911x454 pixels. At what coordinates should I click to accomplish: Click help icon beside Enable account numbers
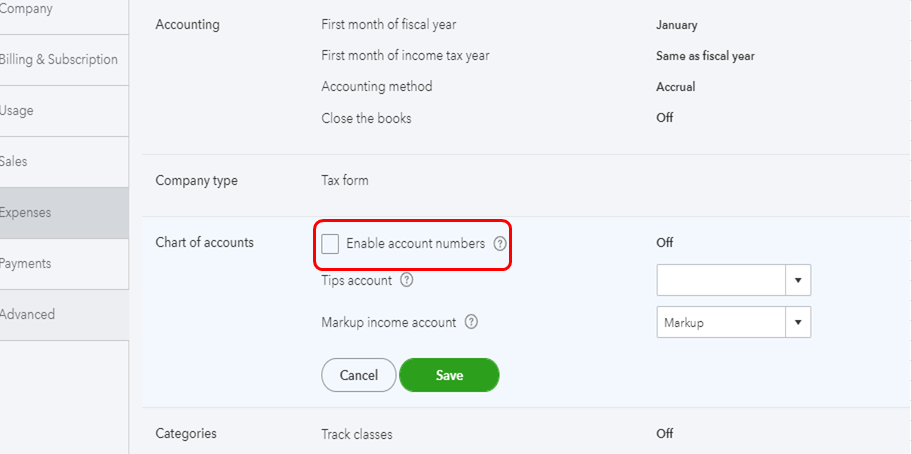(x=500, y=243)
